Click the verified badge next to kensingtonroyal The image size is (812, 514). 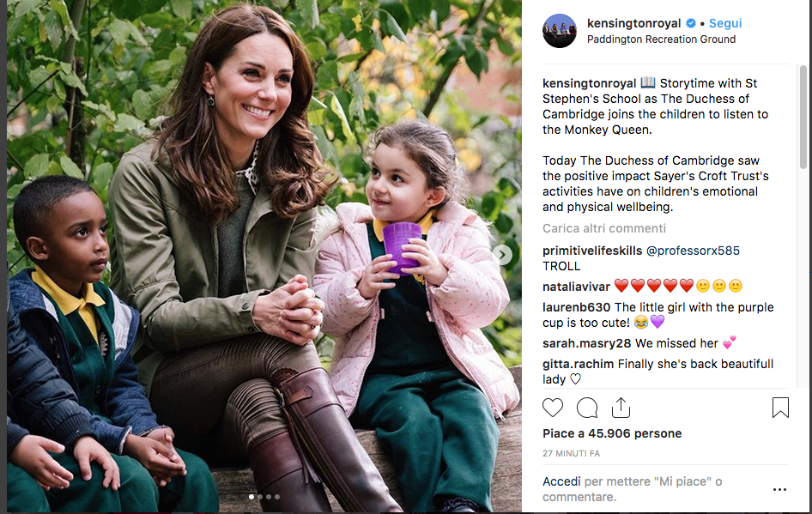point(691,23)
